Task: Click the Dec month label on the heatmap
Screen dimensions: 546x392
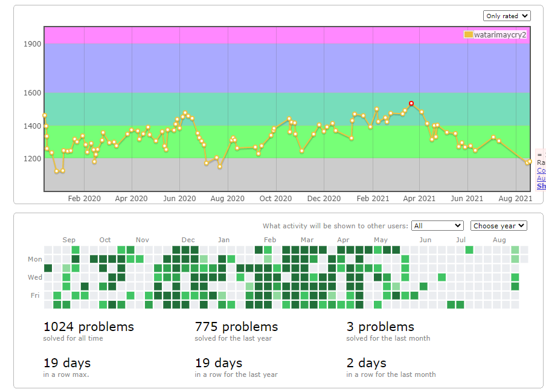Action: point(188,240)
